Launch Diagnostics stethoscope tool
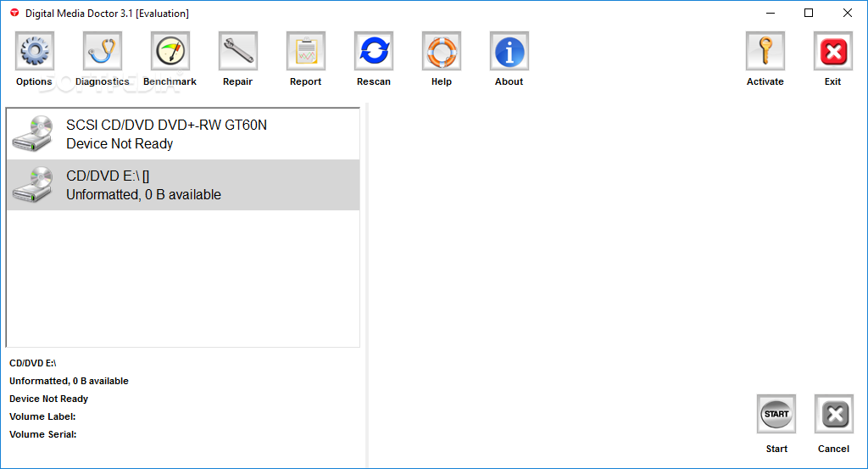 tap(103, 51)
